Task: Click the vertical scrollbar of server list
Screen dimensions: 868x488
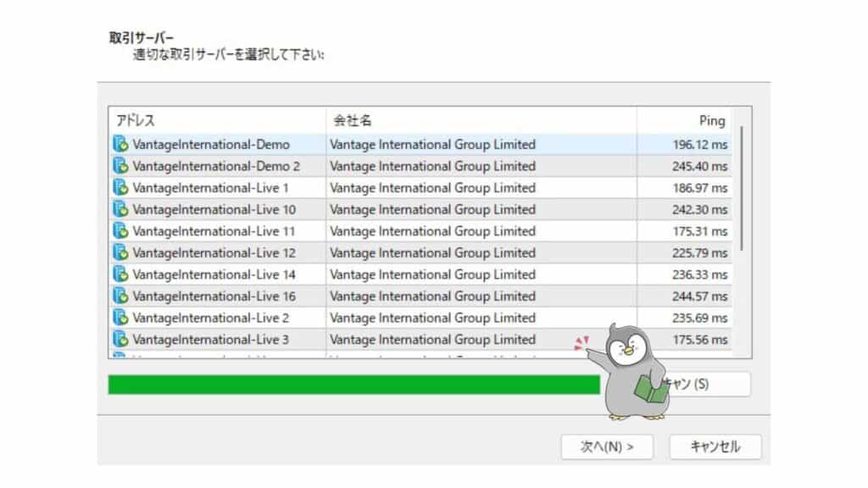Action: click(x=741, y=188)
